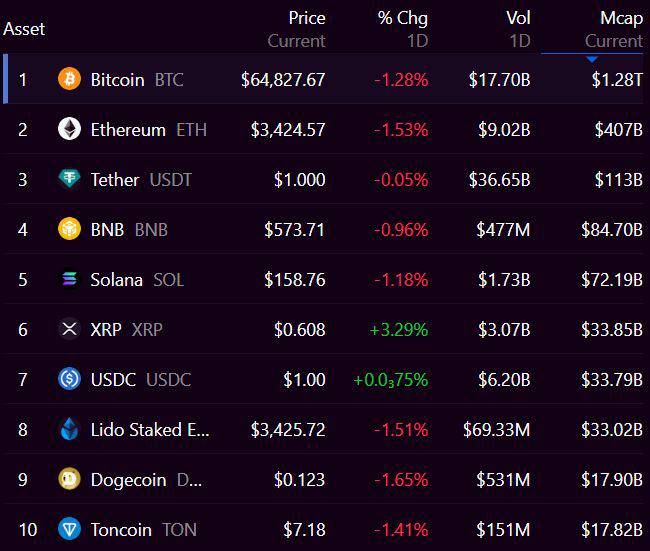Click the XRP logo icon
This screenshot has width=650, height=551.
tap(69, 329)
